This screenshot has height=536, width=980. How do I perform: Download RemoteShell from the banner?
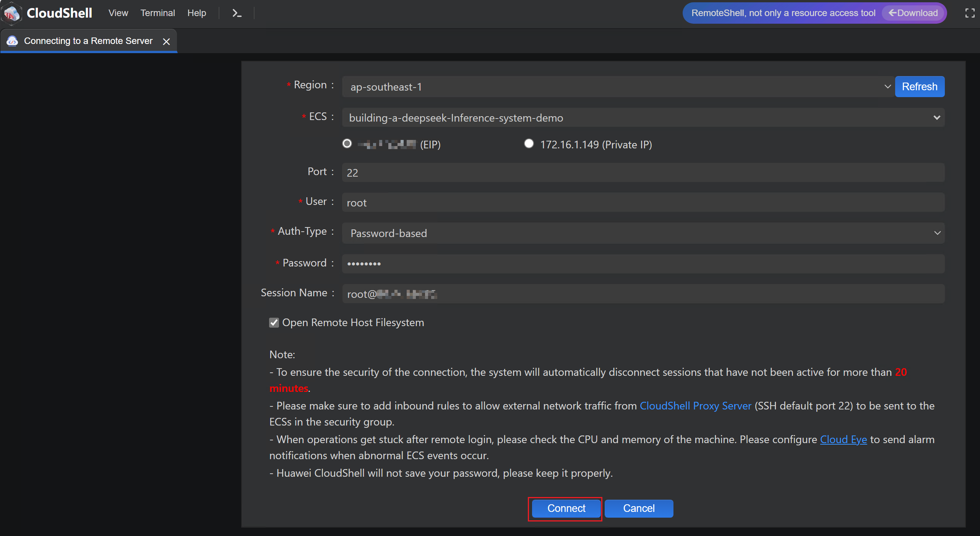(913, 13)
